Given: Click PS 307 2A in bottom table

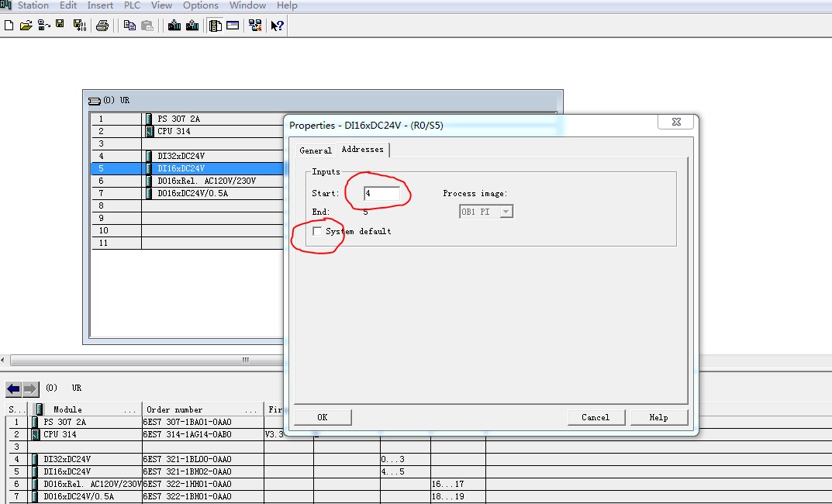Looking at the screenshot, I should [x=64, y=423].
